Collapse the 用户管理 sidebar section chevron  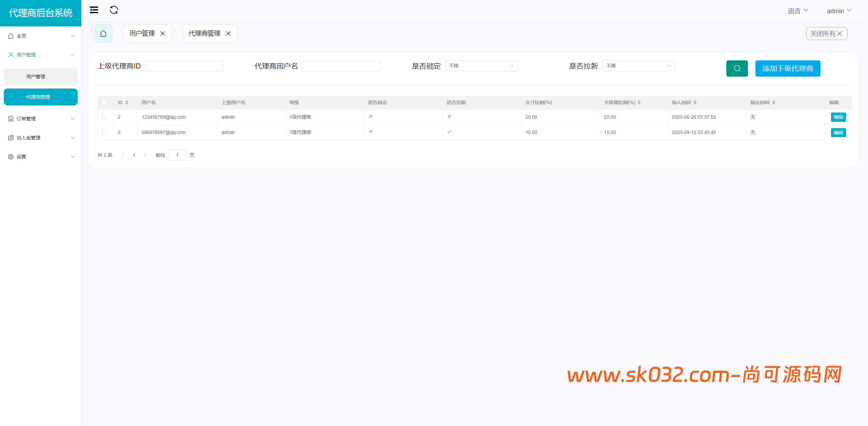pos(72,55)
